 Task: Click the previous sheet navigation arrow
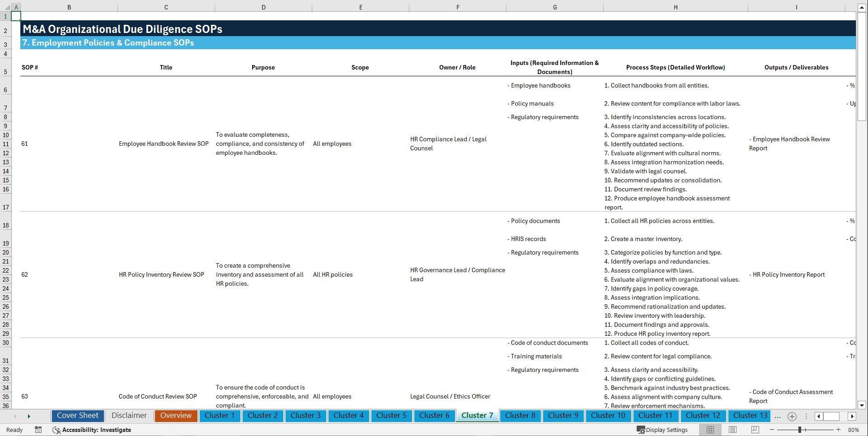pos(15,416)
